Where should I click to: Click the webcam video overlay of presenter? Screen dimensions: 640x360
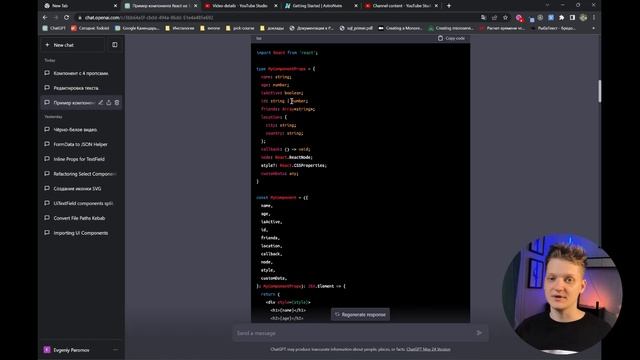pos(562,293)
